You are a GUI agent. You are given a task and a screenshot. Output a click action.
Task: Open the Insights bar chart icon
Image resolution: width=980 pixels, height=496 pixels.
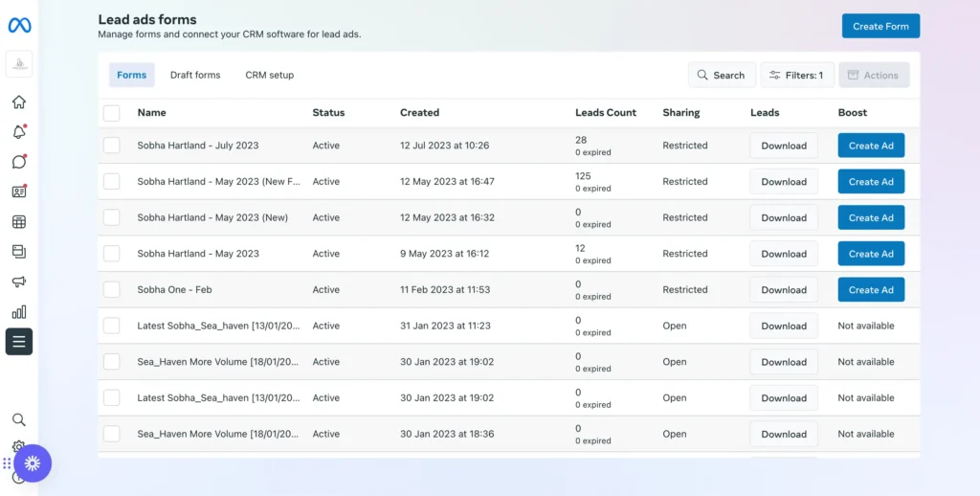[x=19, y=311]
